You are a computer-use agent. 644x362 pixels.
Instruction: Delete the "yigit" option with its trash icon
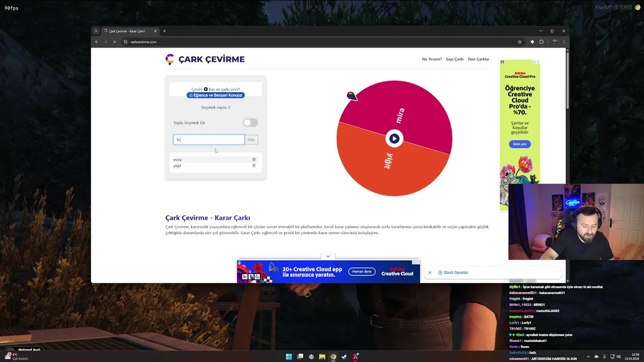tap(254, 165)
